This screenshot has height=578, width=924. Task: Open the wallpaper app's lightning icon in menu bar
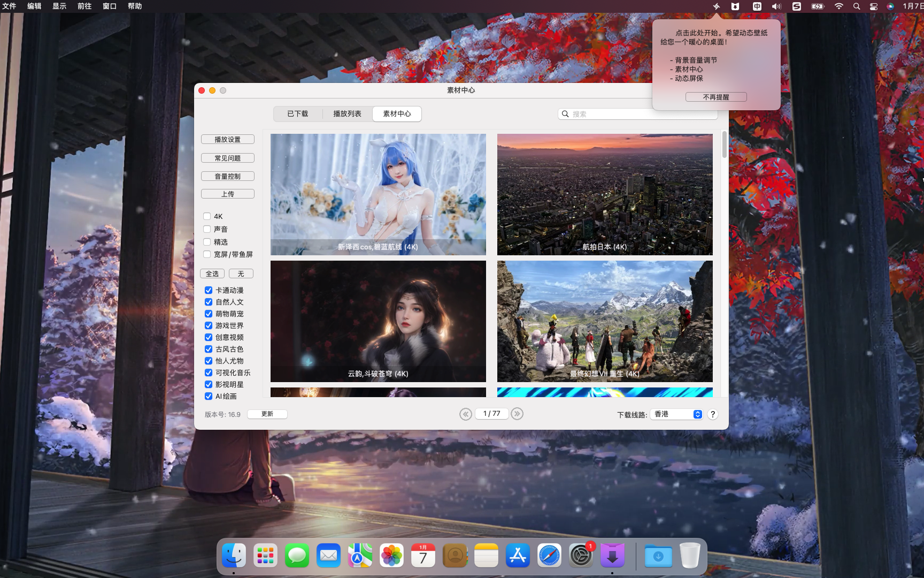pos(717,6)
